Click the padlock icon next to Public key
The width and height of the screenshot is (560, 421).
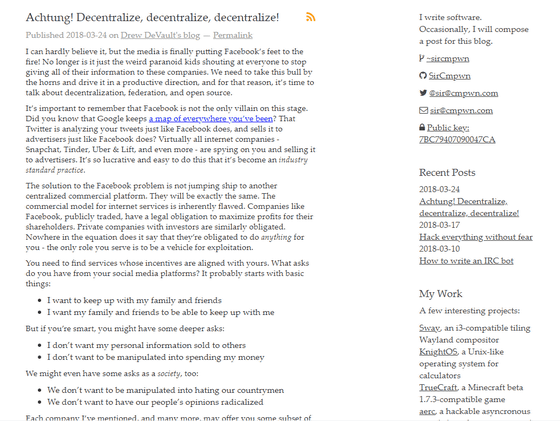click(422, 127)
